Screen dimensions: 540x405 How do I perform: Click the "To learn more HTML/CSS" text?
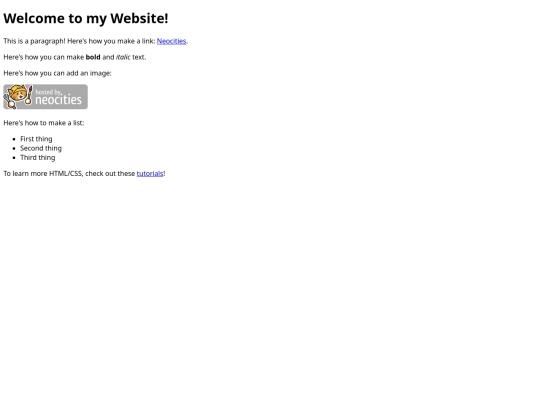[43, 174]
